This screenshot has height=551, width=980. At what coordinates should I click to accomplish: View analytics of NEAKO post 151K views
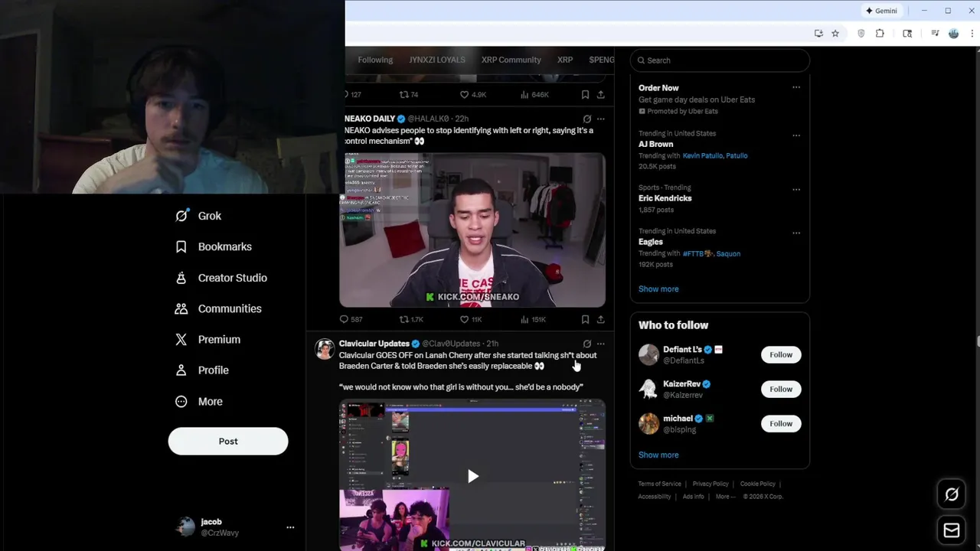(x=533, y=319)
